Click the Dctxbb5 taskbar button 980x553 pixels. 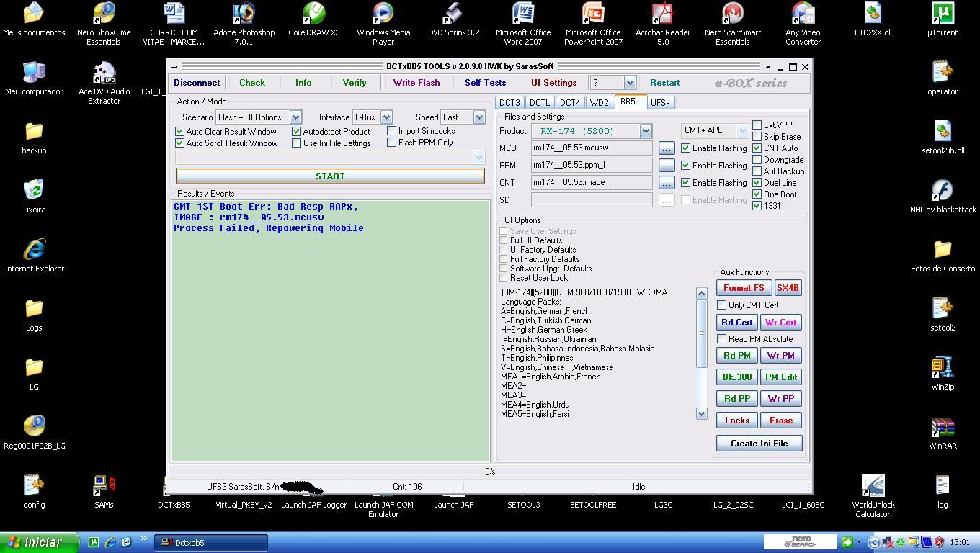pyautogui.click(x=212, y=543)
